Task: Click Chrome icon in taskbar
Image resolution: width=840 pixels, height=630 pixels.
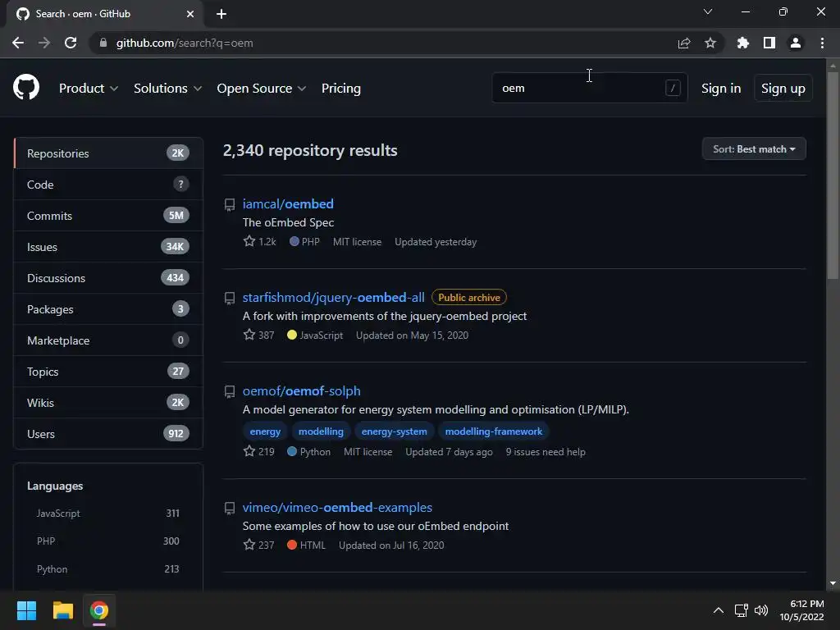Action: [99, 610]
